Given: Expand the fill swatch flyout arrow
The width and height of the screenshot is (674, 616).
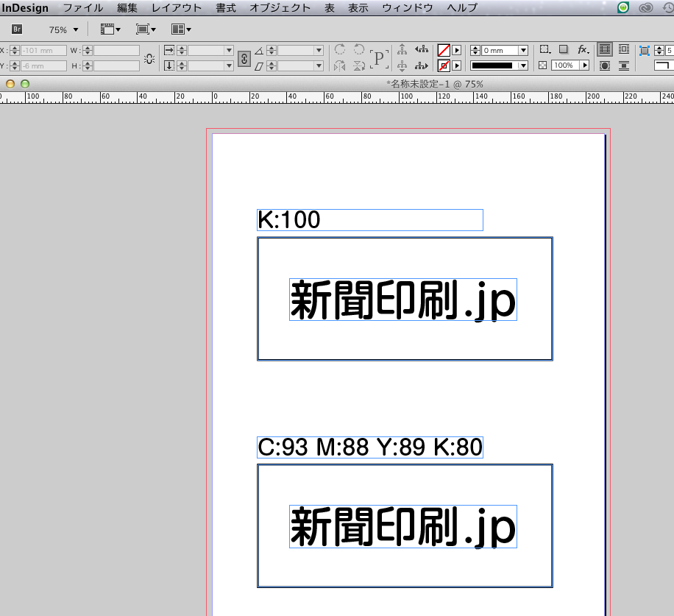Looking at the screenshot, I should (x=457, y=50).
